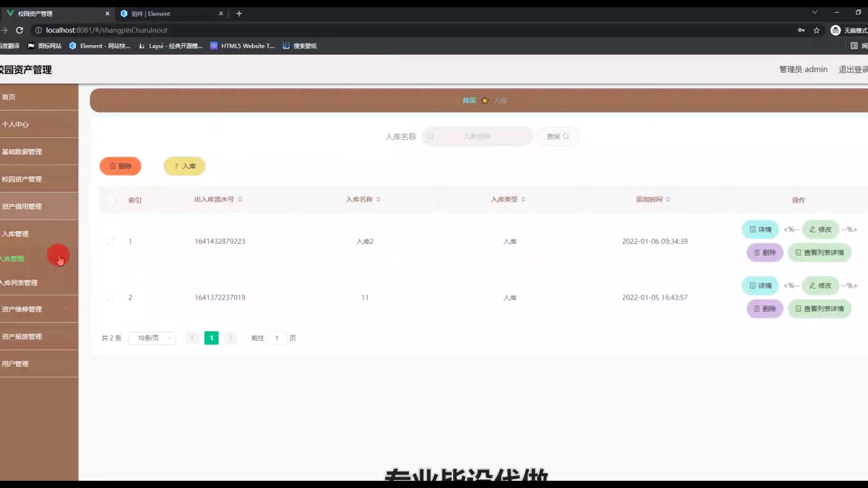Reload the page with refresh icon
The image size is (868, 488).
coord(19,30)
